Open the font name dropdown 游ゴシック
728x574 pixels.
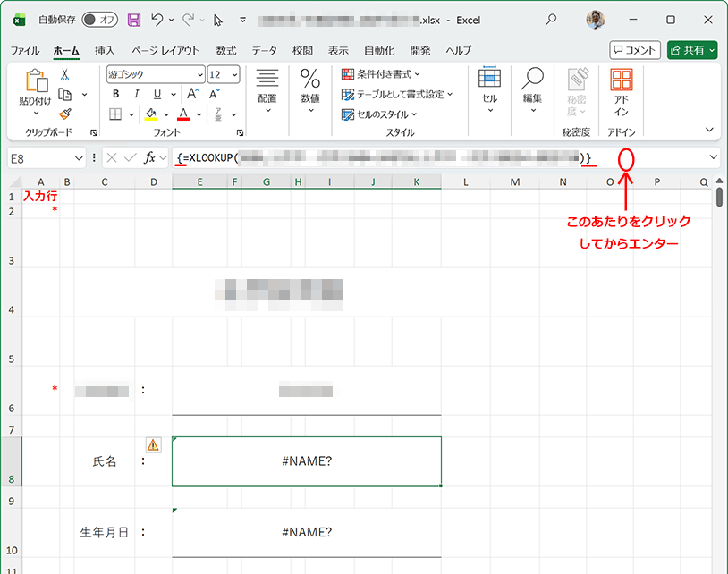point(155,74)
